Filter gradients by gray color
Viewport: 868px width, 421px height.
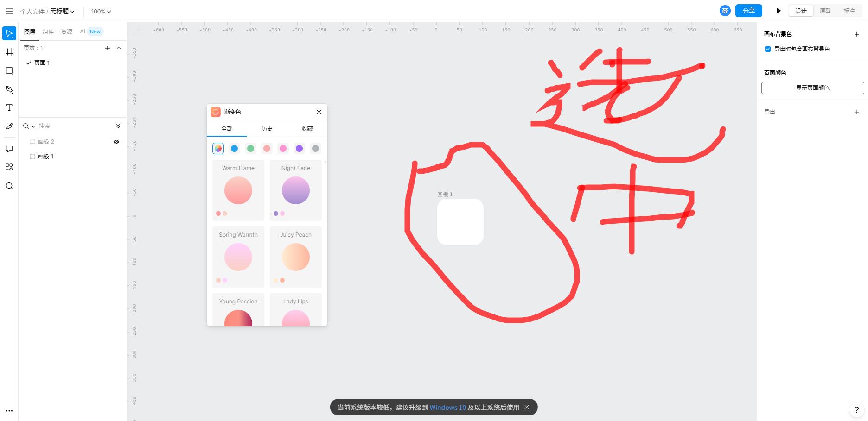coord(315,148)
